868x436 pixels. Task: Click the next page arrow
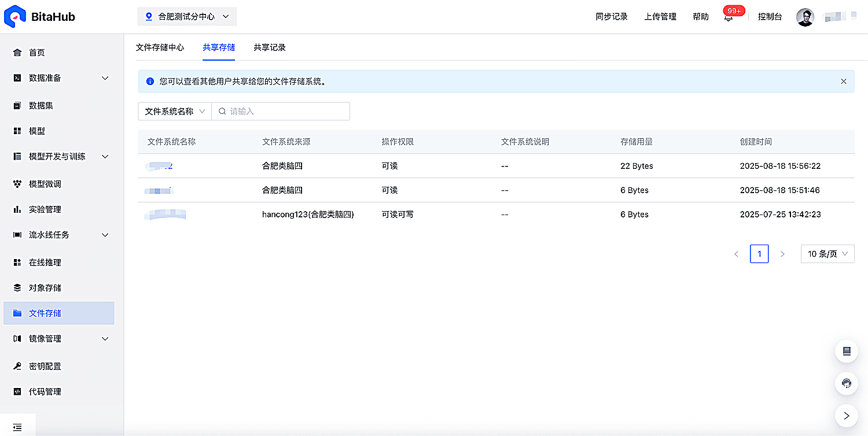pos(782,254)
